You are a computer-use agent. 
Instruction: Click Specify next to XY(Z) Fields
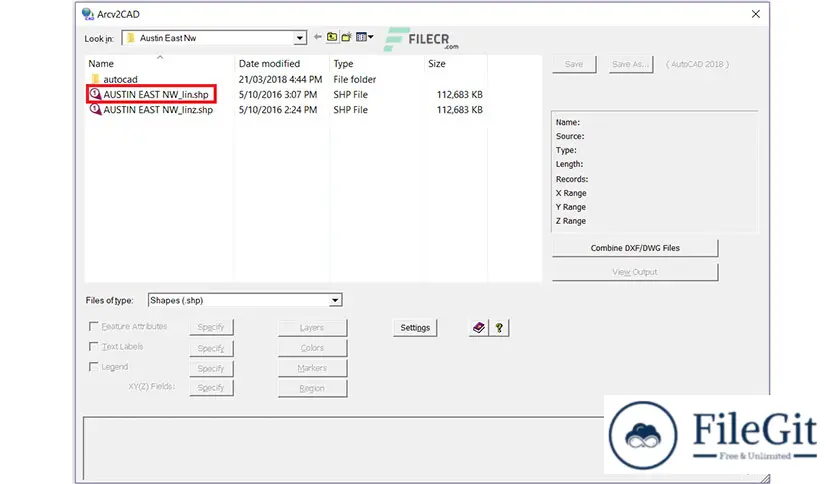211,388
